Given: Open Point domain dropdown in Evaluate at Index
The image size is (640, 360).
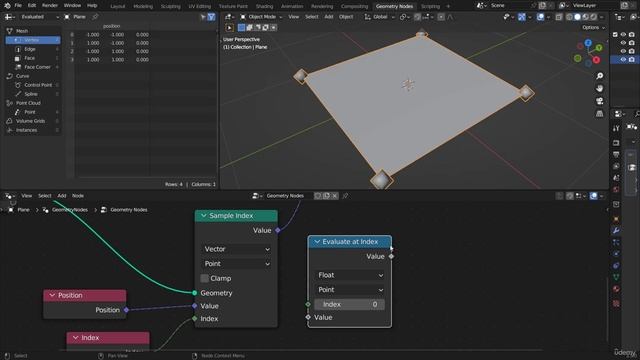Looking at the screenshot, I should click(350, 290).
